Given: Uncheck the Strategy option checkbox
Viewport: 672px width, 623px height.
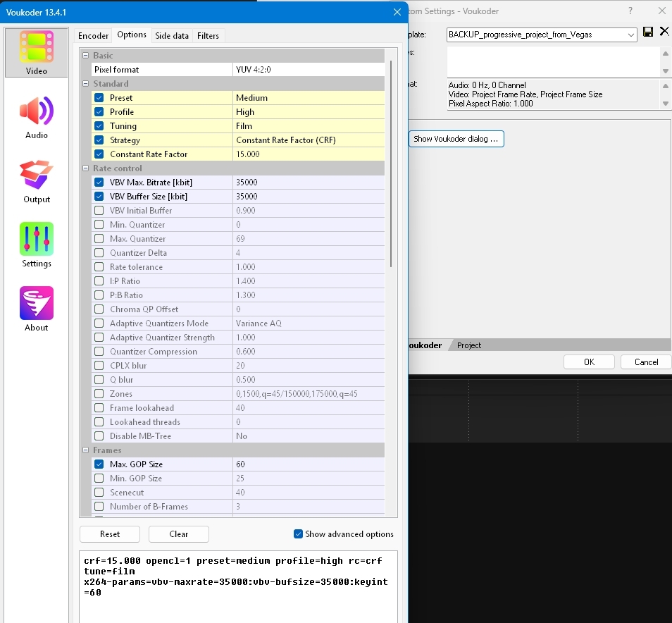Looking at the screenshot, I should click(x=99, y=140).
